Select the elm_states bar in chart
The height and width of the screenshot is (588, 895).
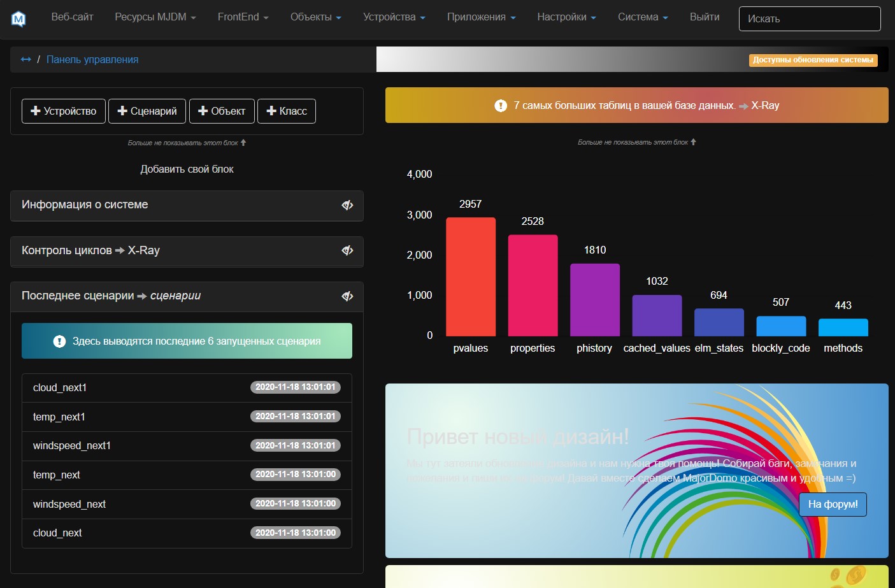pyautogui.click(x=719, y=322)
